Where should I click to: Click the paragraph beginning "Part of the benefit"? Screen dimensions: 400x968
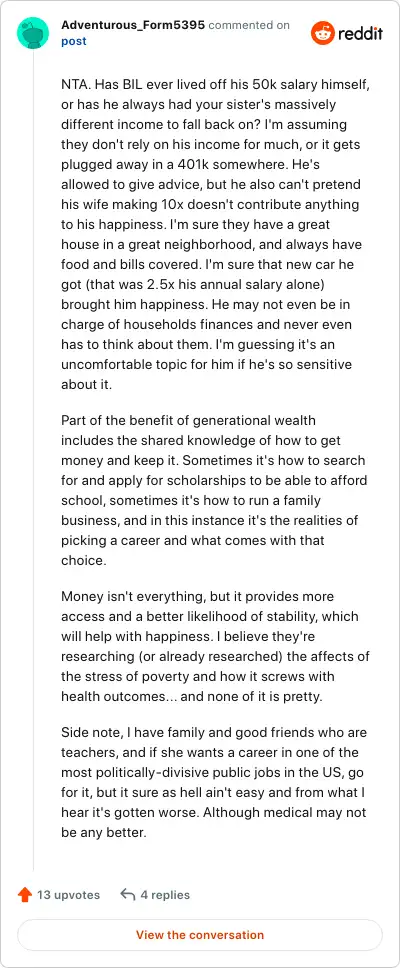pos(214,490)
